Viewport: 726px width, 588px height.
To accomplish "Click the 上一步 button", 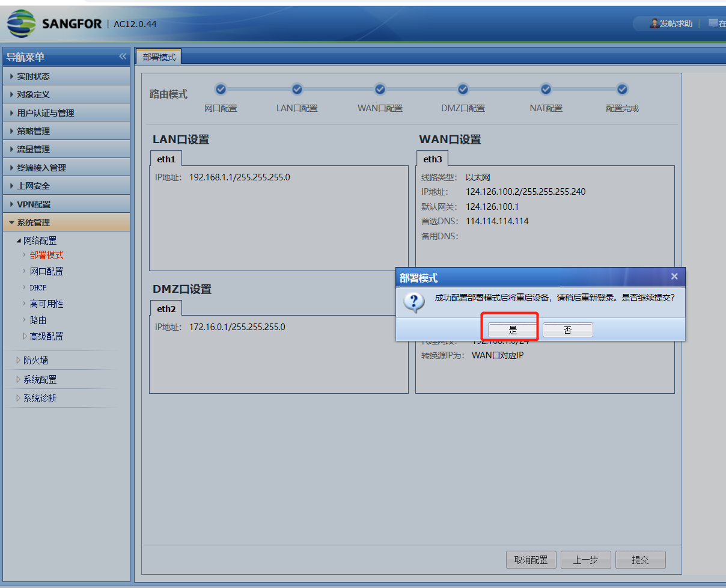I will click(585, 560).
